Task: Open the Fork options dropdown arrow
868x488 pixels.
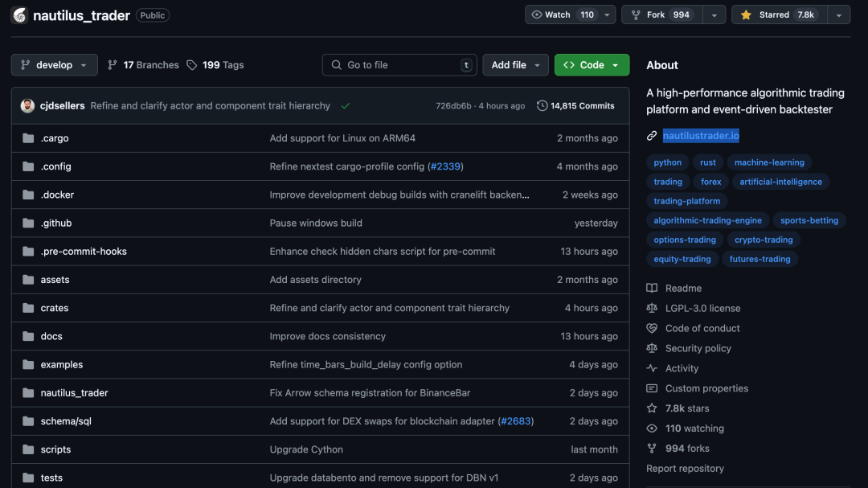Action: tap(714, 15)
